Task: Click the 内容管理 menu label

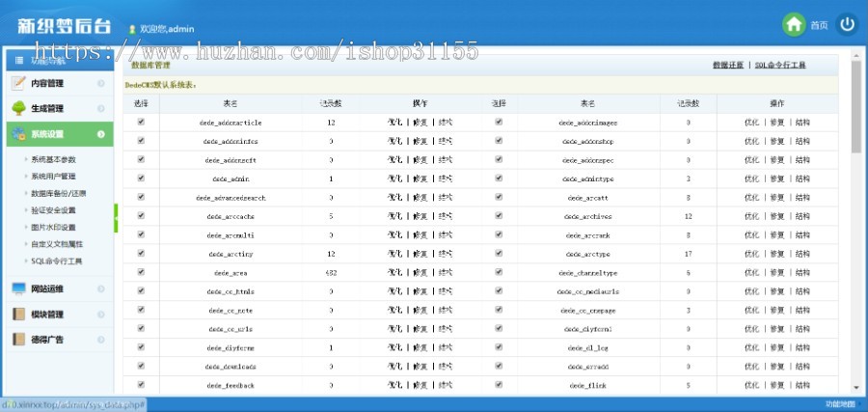Action: tap(47, 84)
